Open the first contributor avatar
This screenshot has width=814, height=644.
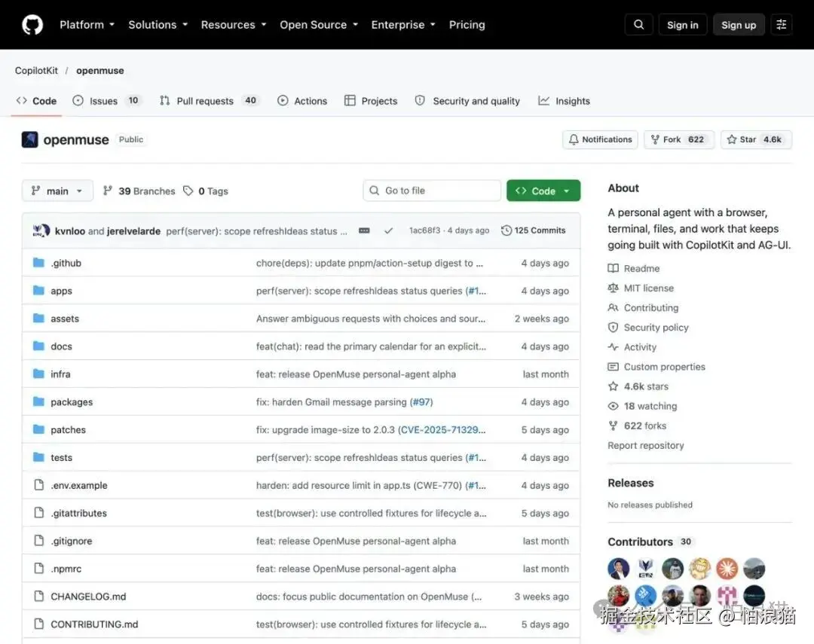(x=618, y=569)
